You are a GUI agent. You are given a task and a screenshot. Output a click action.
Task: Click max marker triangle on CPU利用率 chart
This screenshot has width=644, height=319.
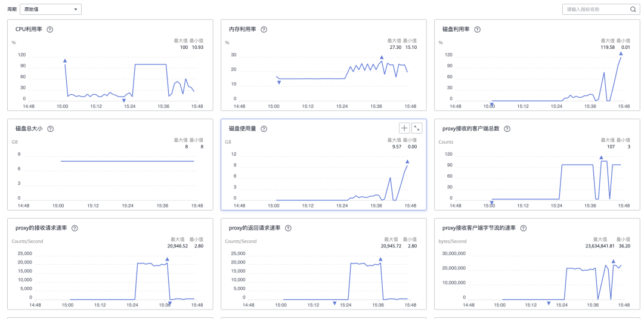[65, 61]
